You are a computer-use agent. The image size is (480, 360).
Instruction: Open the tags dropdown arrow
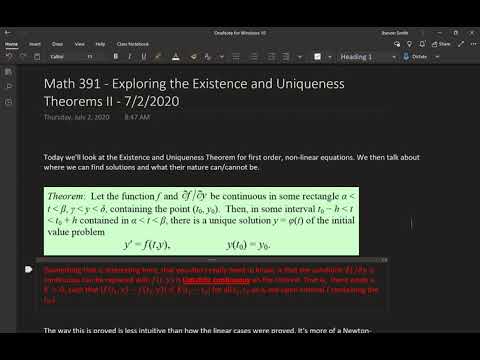[x=330, y=57]
